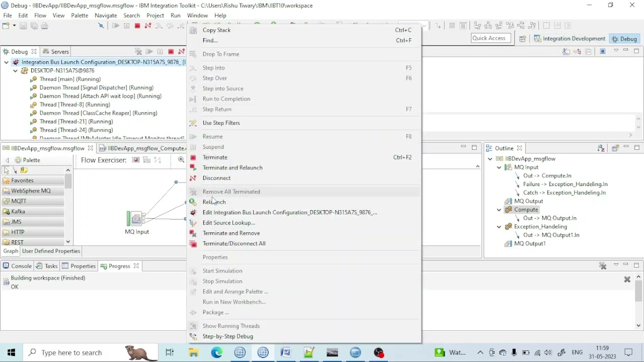Collapse MQ Input node in Outline
This screenshot has height=362, width=644.
pyautogui.click(x=499, y=167)
